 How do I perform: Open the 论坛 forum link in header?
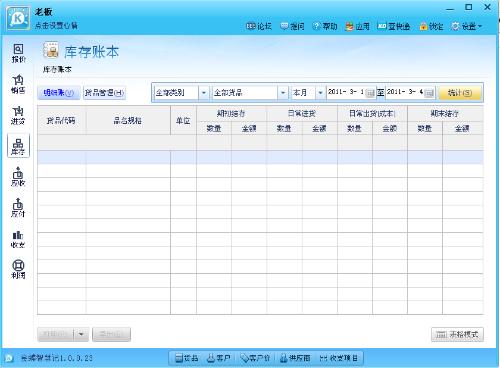pyautogui.click(x=259, y=26)
